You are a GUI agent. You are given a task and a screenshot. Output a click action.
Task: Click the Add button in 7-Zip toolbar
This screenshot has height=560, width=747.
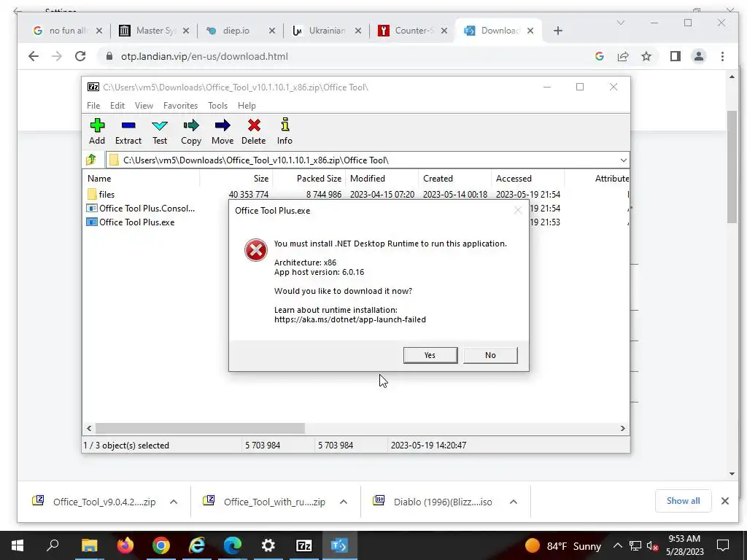tap(97, 131)
